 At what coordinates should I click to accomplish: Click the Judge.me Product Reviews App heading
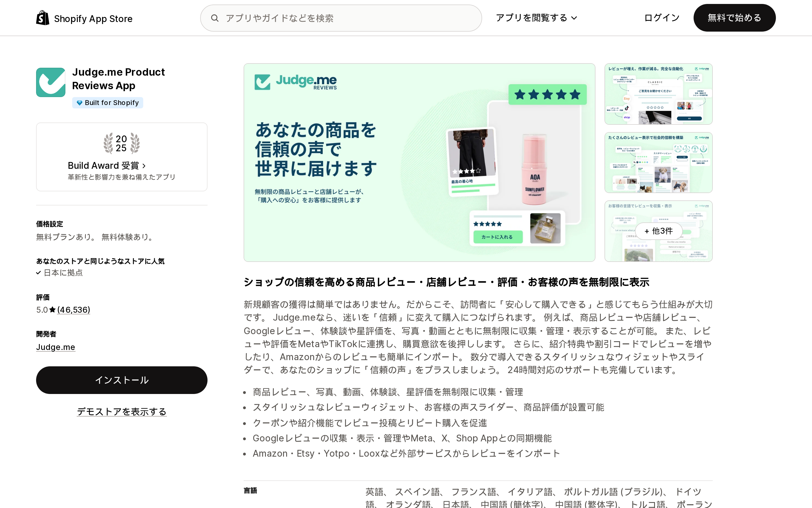[118, 79]
